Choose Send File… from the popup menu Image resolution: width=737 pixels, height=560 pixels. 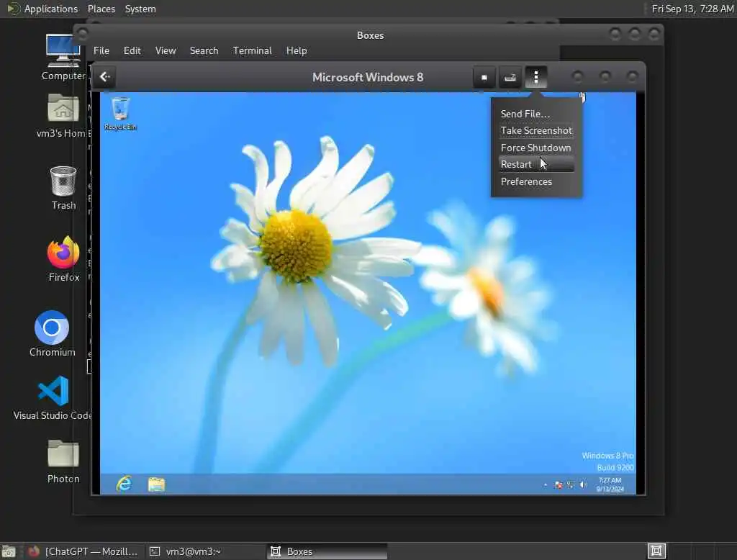pyautogui.click(x=535, y=114)
